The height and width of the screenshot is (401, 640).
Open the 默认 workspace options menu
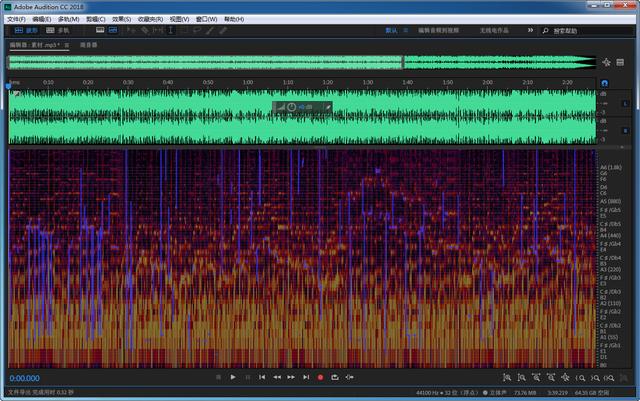(405, 31)
